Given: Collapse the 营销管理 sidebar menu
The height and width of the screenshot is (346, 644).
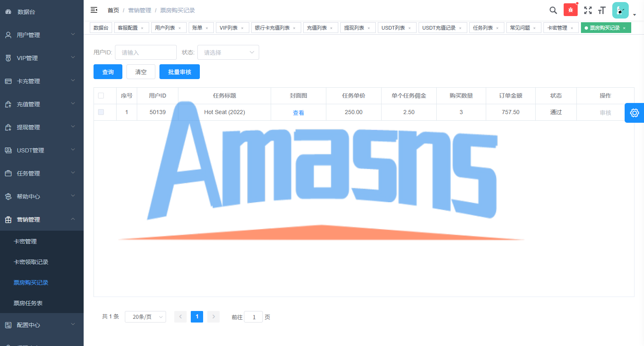Looking at the screenshot, I should click(x=42, y=220).
